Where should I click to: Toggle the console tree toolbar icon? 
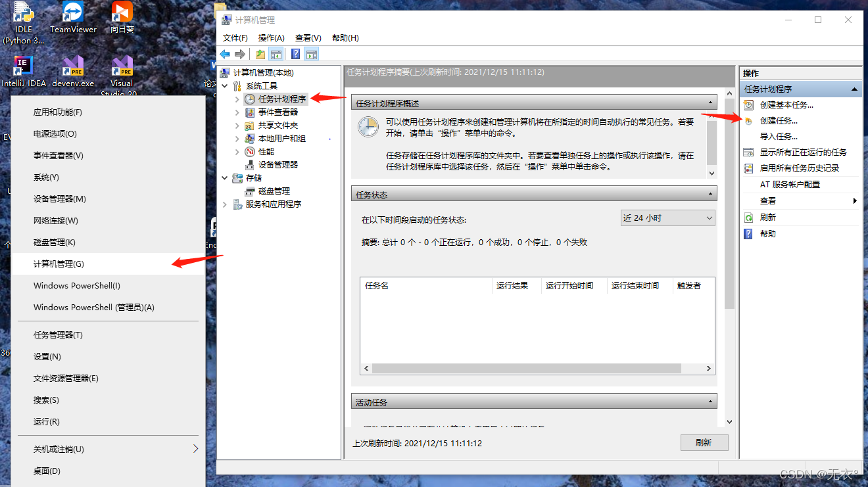point(276,54)
